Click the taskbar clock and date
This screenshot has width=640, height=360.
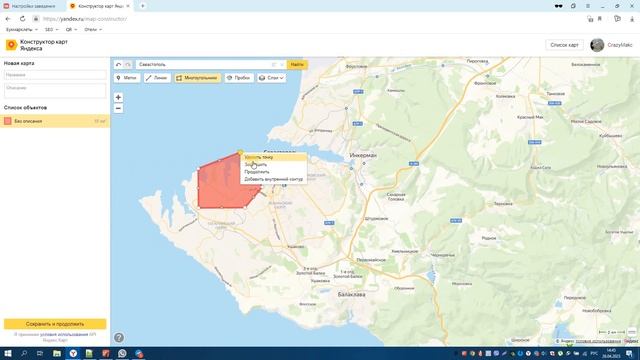pyautogui.click(x=611, y=353)
